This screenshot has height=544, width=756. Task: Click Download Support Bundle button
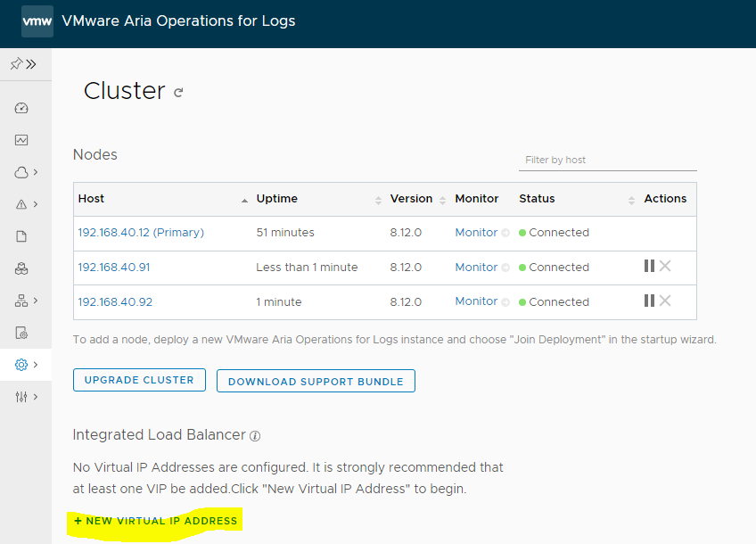(x=316, y=381)
